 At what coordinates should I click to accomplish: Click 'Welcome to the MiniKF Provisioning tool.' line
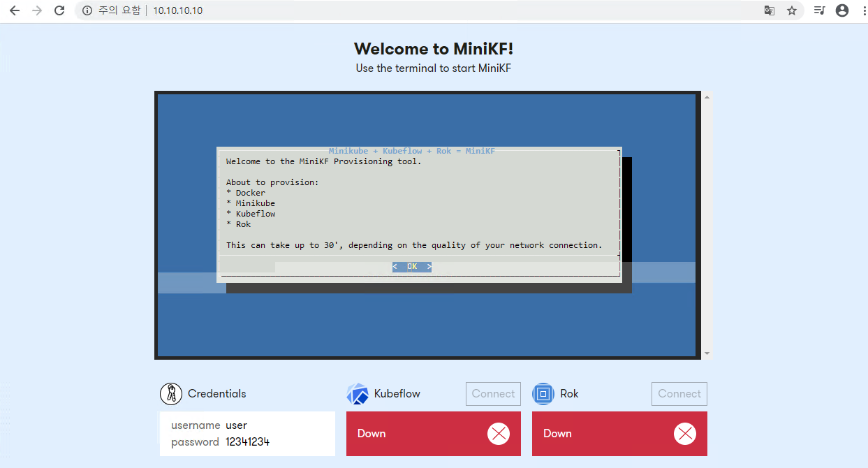pyautogui.click(x=324, y=161)
